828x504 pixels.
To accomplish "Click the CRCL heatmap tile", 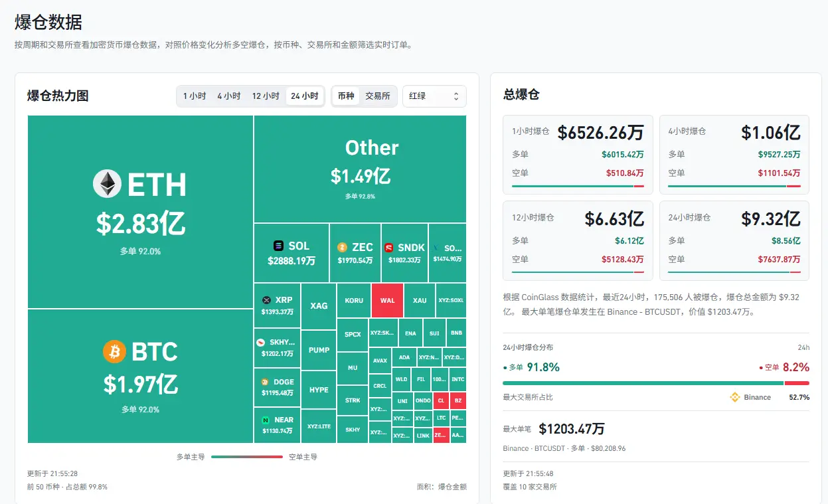I will [380, 386].
